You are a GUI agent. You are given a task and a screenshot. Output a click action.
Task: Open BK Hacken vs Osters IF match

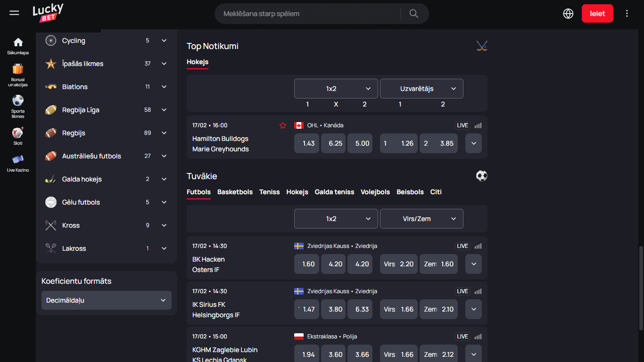coord(208,264)
